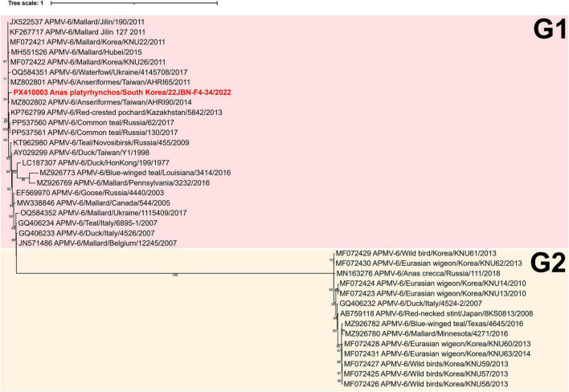Screen dimensions: 569x392
Task: Click the KF267717 Mallard Jilin 127 2011 label
Action: pyautogui.click(x=77, y=32)
